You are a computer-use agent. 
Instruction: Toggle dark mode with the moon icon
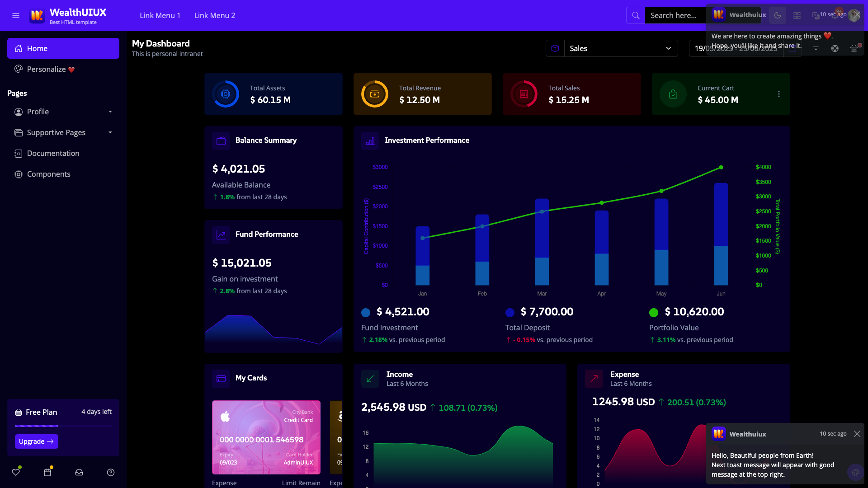pyautogui.click(x=778, y=15)
